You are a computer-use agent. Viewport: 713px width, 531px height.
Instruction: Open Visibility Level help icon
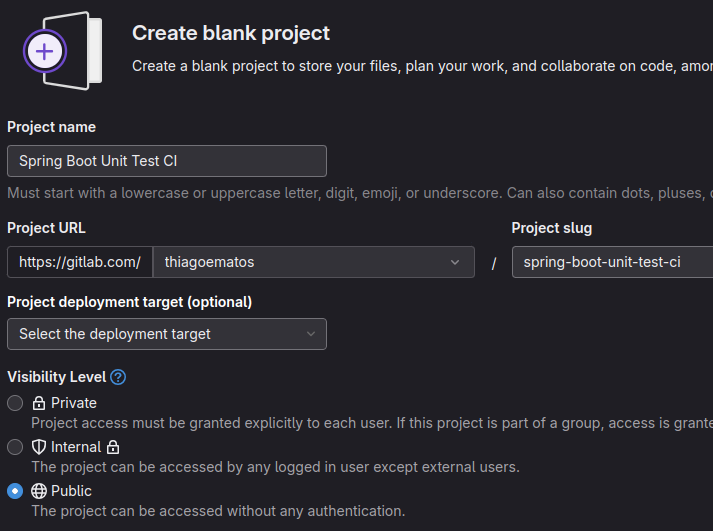point(118,377)
